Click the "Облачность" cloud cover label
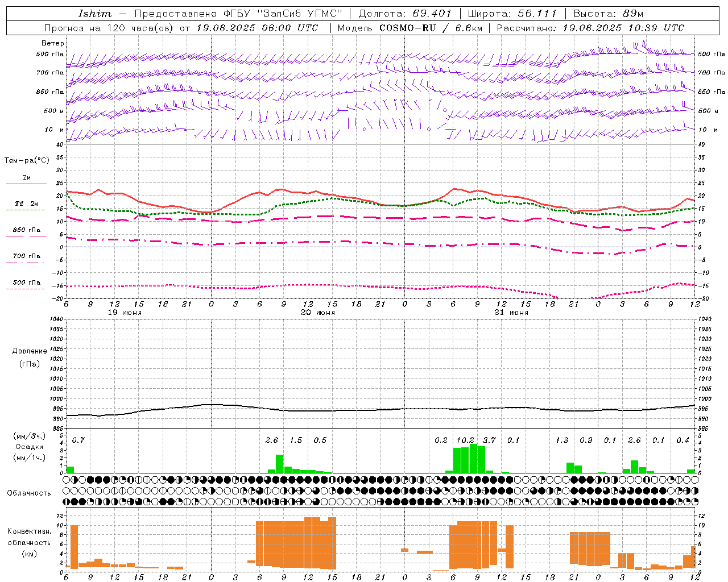The height and width of the screenshot is (582, 728). point(29,493)
